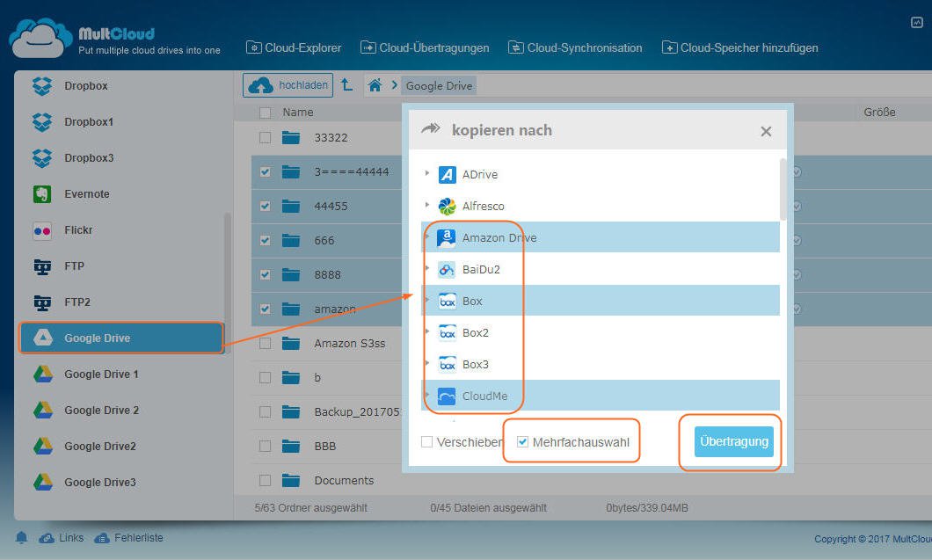Check the box for folder 33322
Viewport: 932px width, 560px height.
(266, 138)
